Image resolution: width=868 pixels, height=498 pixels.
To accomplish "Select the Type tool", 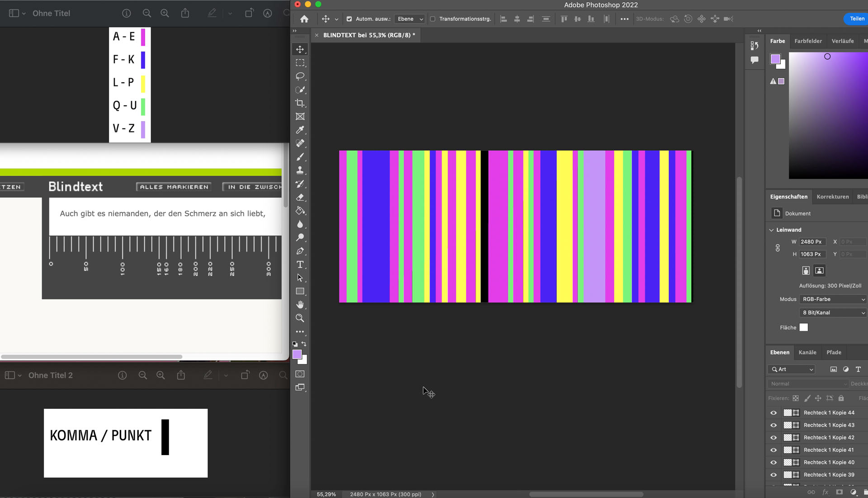I will click(300, 265).
